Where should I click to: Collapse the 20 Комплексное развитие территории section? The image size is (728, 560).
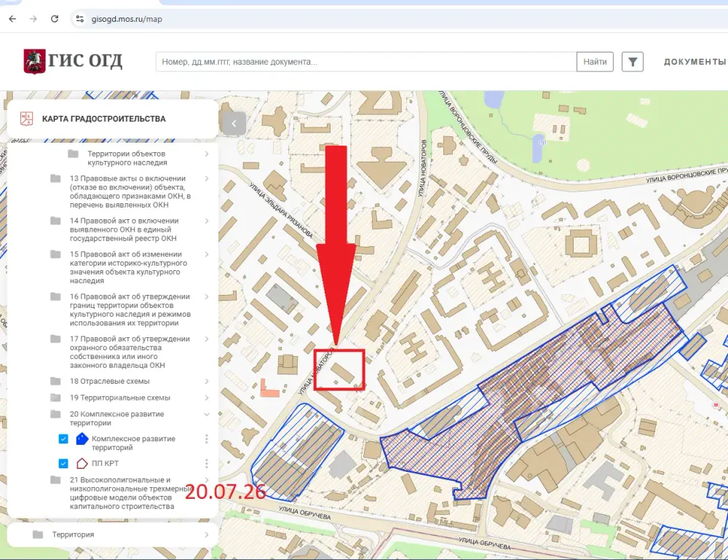[207, 414]
